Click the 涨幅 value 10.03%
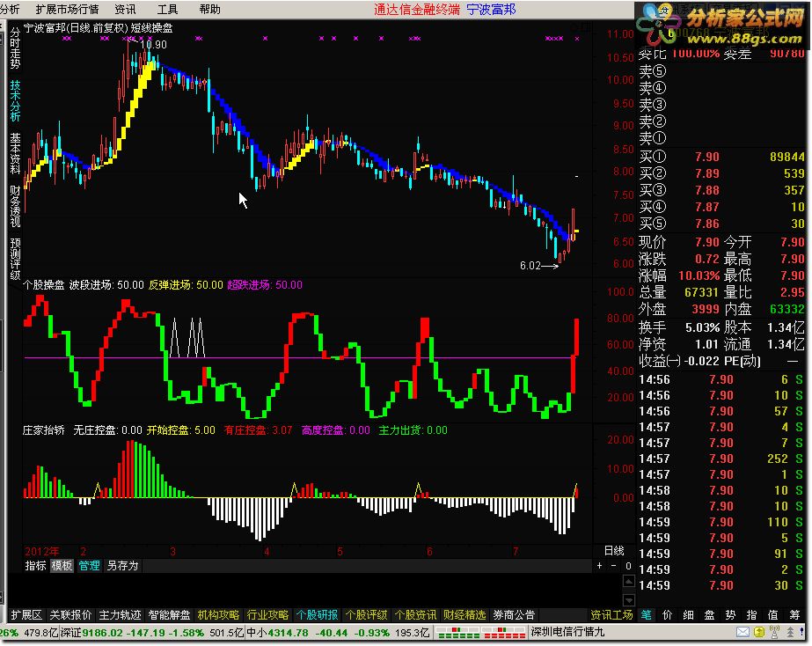Screen dimensions: 812x646 [x=699, y=275]
